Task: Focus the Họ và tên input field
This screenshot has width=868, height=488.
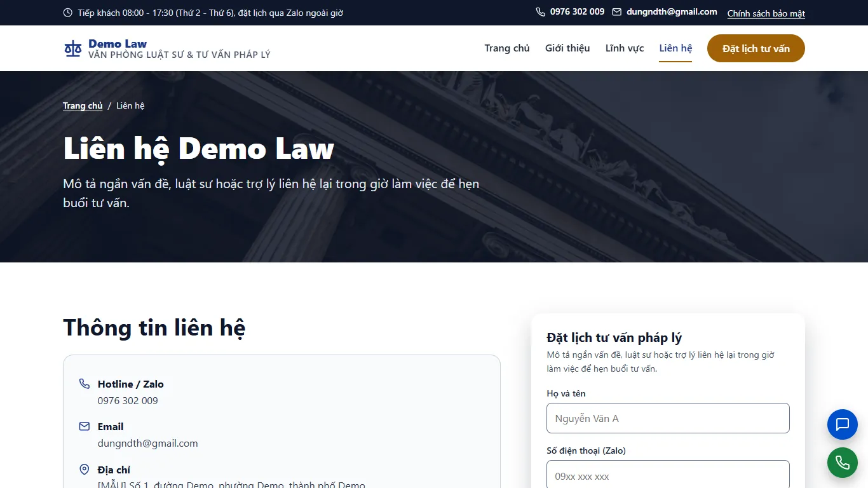Action: point(668,418)
